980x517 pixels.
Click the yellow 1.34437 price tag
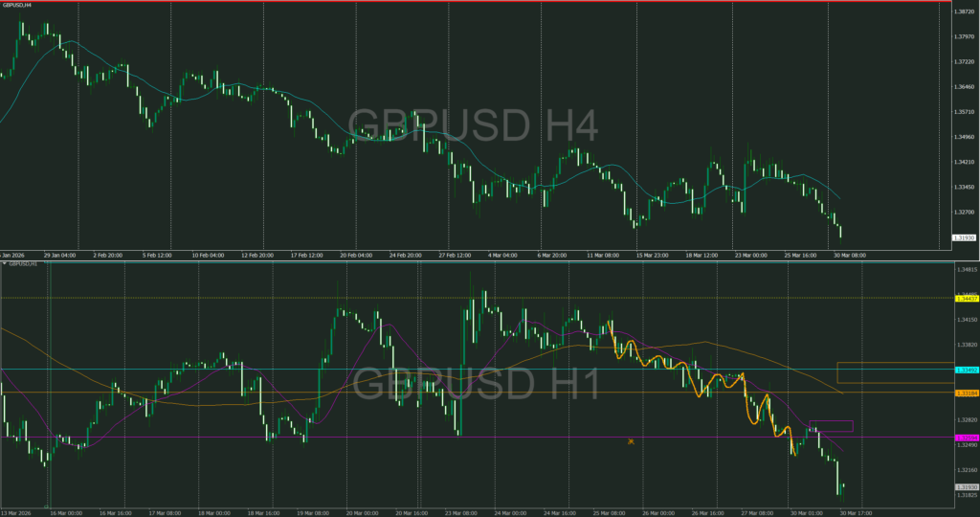[x=966, y=299]
